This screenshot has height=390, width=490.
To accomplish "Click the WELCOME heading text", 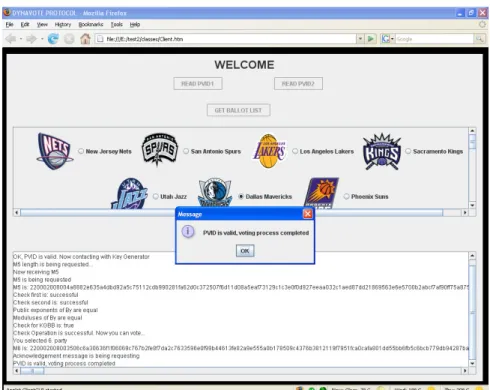I will (244, 65).
